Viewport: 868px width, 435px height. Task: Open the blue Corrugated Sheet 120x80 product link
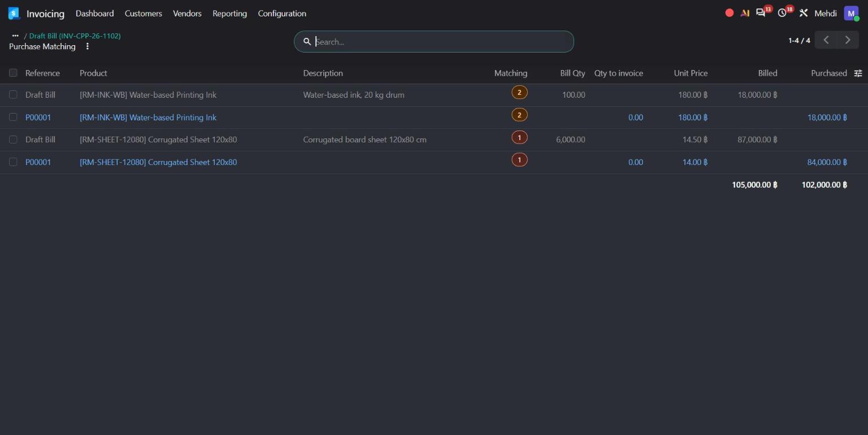tap(158, 162)
